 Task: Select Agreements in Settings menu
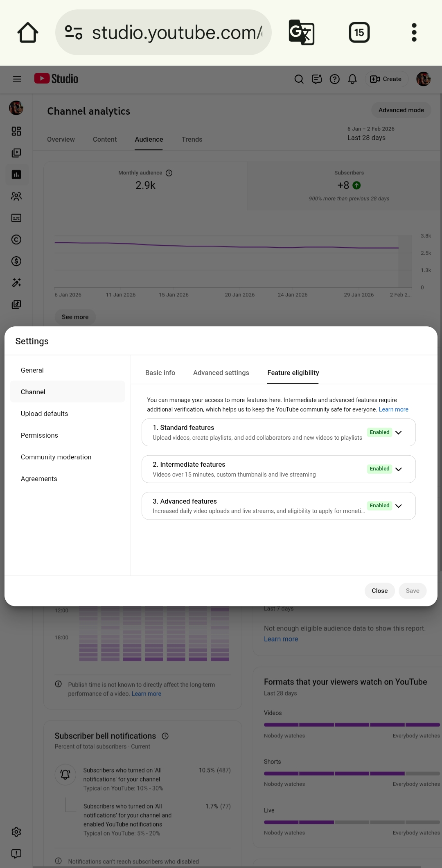[x=67, y=479]
